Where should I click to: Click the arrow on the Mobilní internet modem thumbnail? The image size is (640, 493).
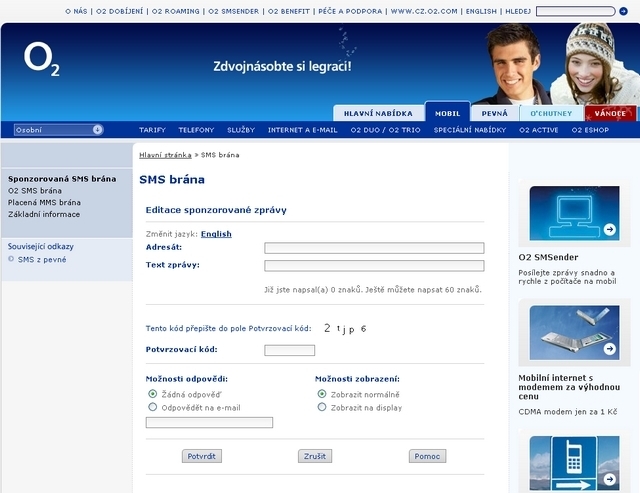tap(609, 349)
